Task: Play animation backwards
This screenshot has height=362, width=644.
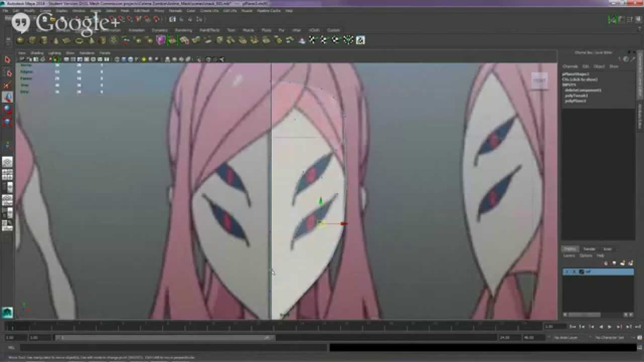Action: [x=601, y=327]
